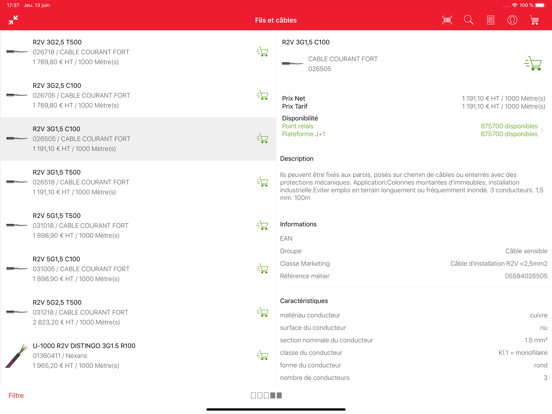Collapse the view with the shrink arrows icon

(x=13, y=20)
